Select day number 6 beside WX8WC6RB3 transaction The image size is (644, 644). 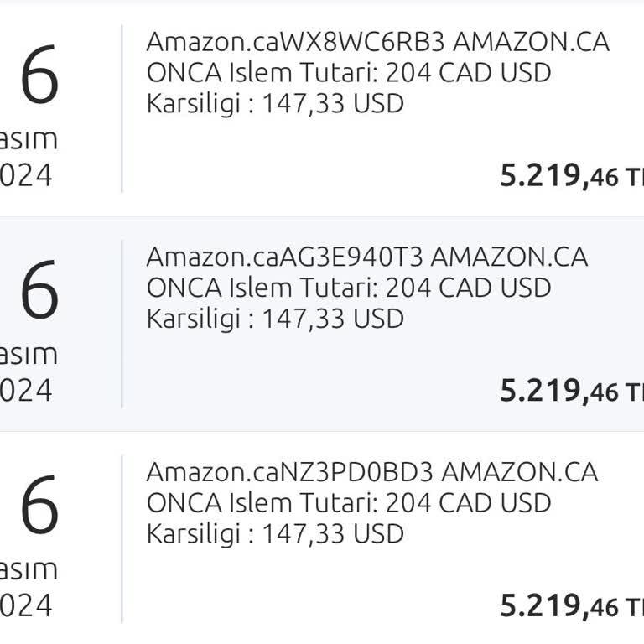point(39,77)
